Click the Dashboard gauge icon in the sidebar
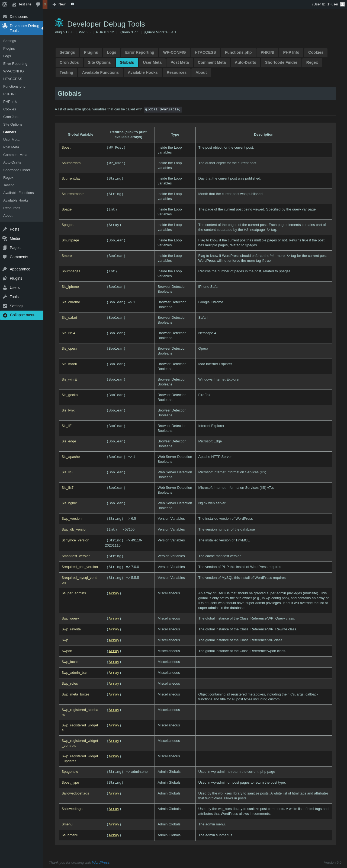Screen dimensions: 347x868 5,17
